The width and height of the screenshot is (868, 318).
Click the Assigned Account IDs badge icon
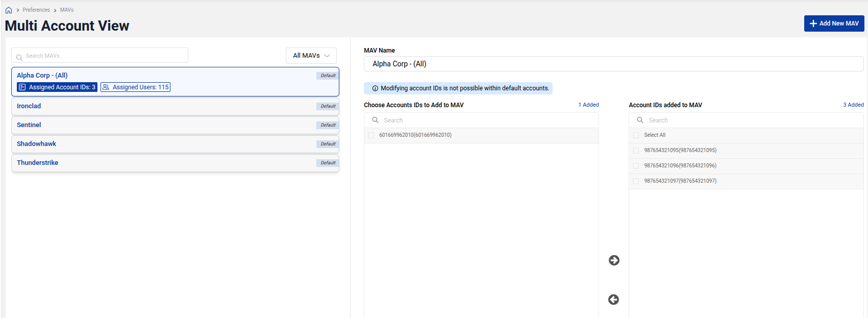tap(22, 87)
